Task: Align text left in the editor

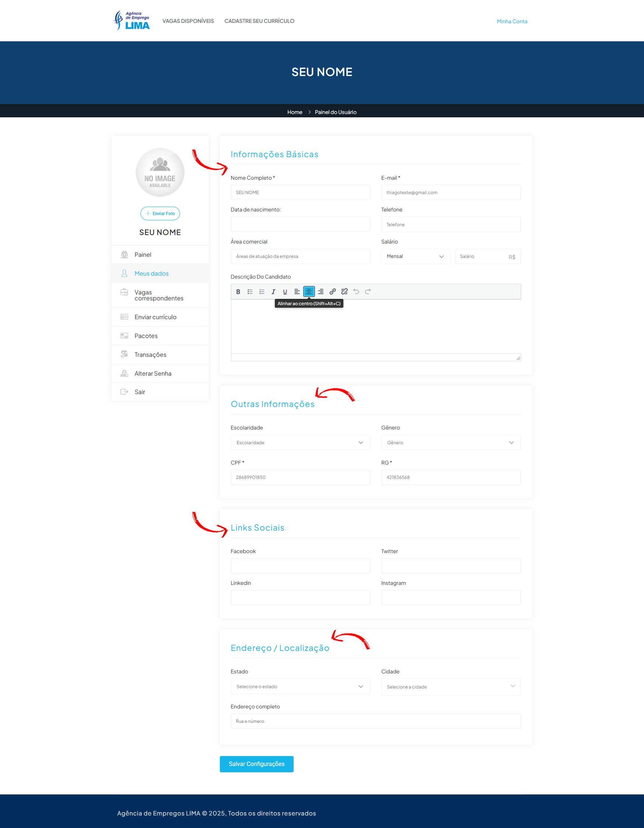Action: [297, 291]
